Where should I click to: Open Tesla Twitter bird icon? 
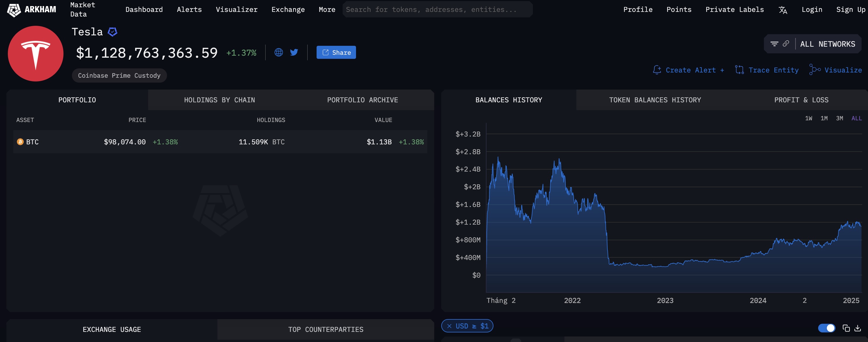point(294,52)
